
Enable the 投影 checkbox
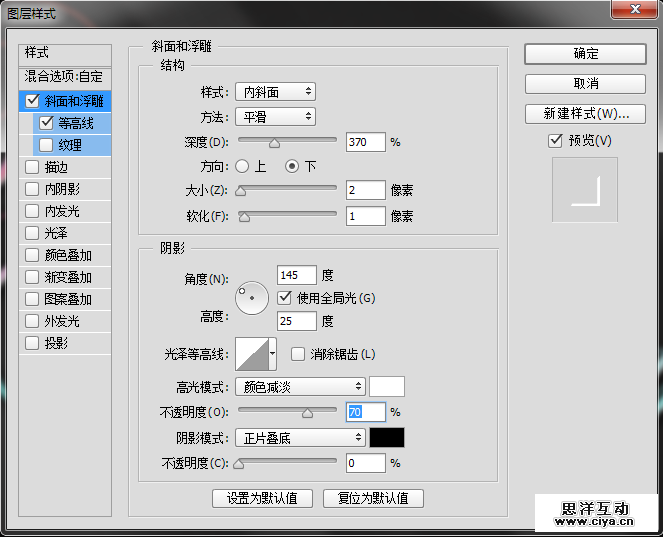(x=32, y=343)
